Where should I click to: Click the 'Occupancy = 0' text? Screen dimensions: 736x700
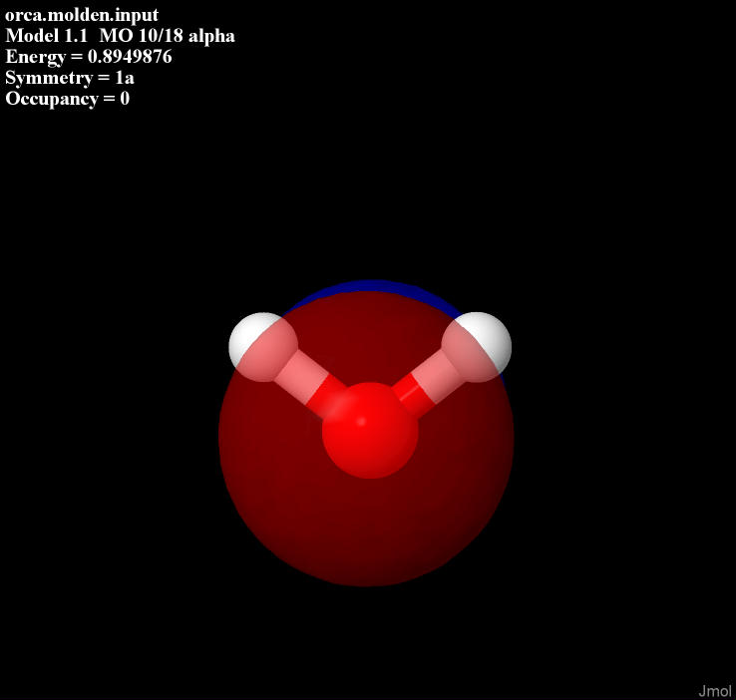pyautogui.click(x=67, y=99)
